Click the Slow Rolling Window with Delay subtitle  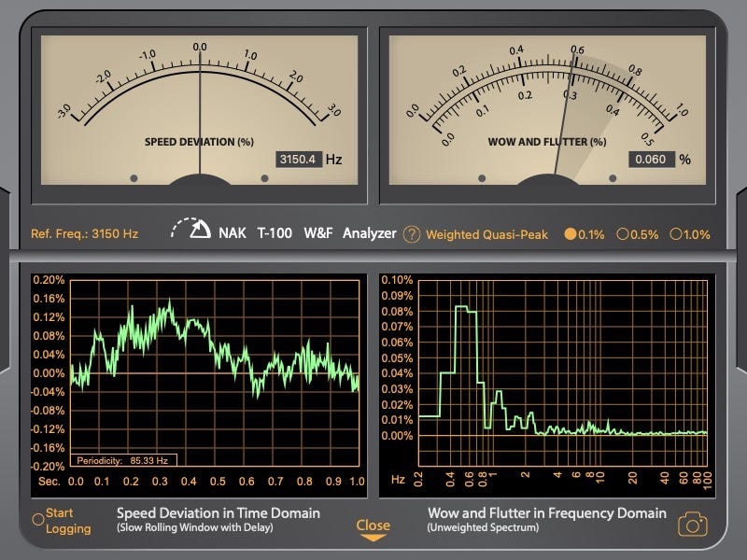point(195,527)
